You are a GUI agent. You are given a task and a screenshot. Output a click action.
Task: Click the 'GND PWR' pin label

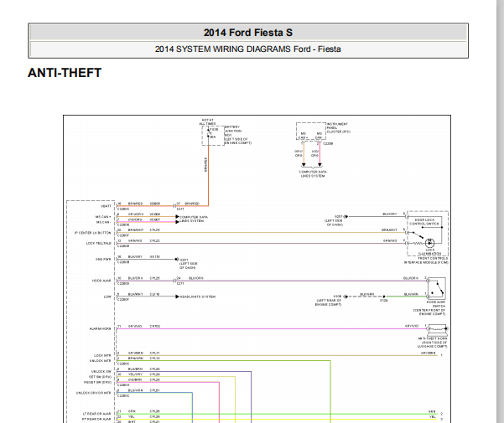pos(103,260)
